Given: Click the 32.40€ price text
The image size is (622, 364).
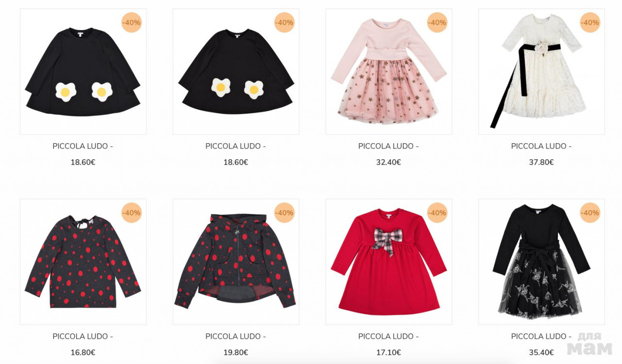Looking at the screenshot, I should [388, 162].
